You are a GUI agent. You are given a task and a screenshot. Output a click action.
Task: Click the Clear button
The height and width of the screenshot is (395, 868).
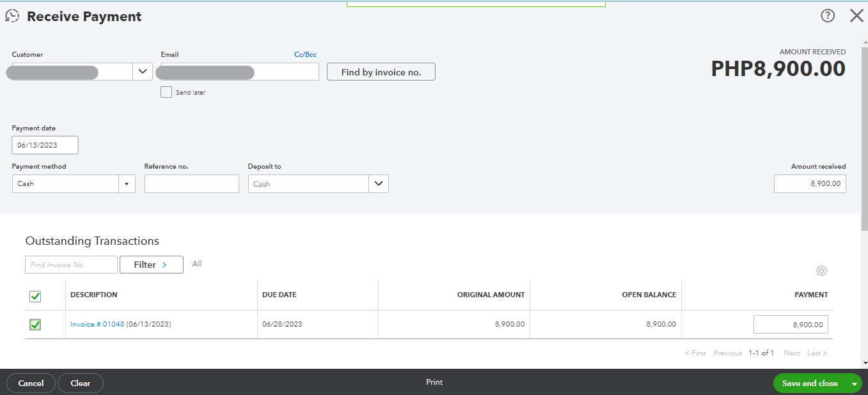click(x=81, y=383)
